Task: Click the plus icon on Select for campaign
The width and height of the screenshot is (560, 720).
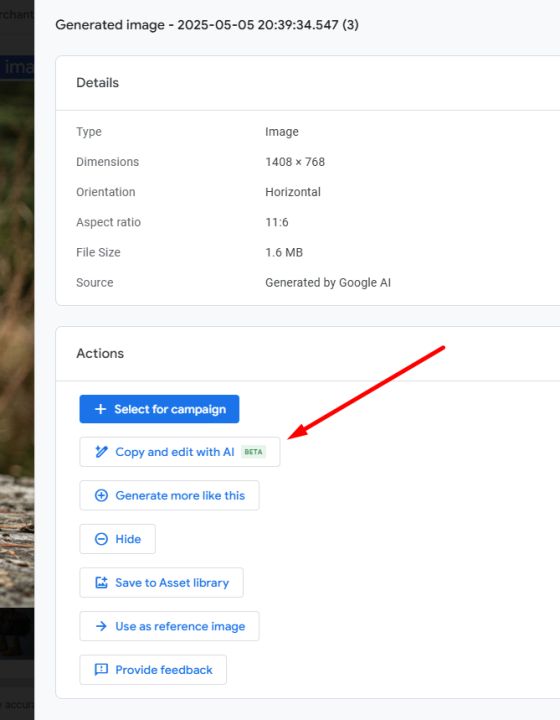Action: (101, 409)
